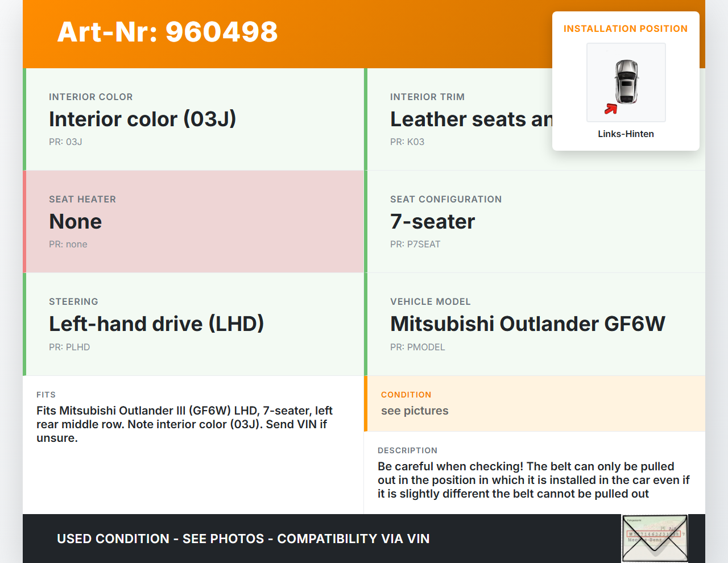Image resolution: width=728 pixels, height=563 pixels.
Task: Click the SEAT HEATER label
Action: pos(82,199)
